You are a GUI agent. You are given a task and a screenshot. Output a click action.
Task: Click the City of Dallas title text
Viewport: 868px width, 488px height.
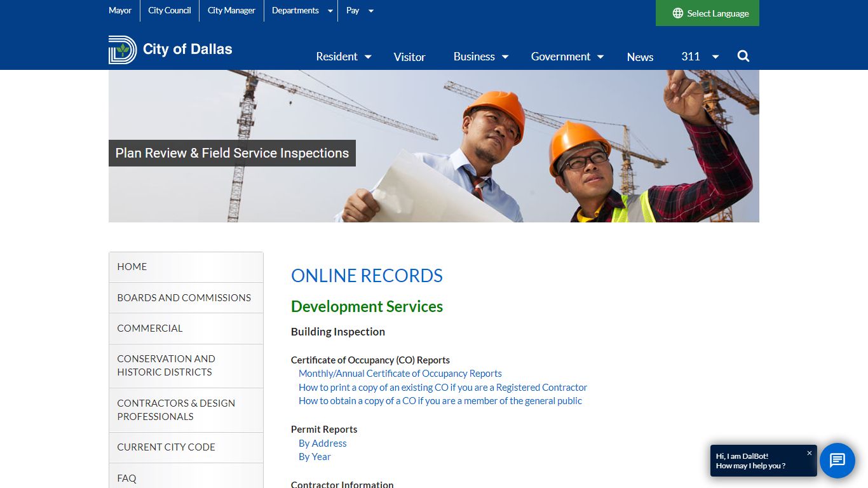187,49
